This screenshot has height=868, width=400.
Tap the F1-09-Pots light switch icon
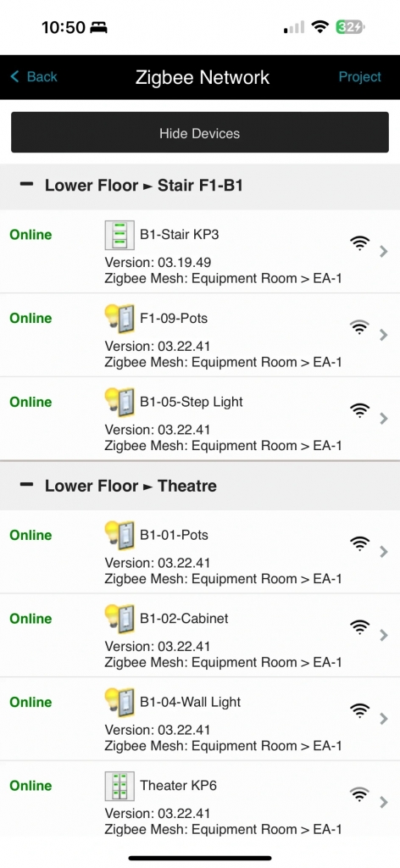(119, 319)
